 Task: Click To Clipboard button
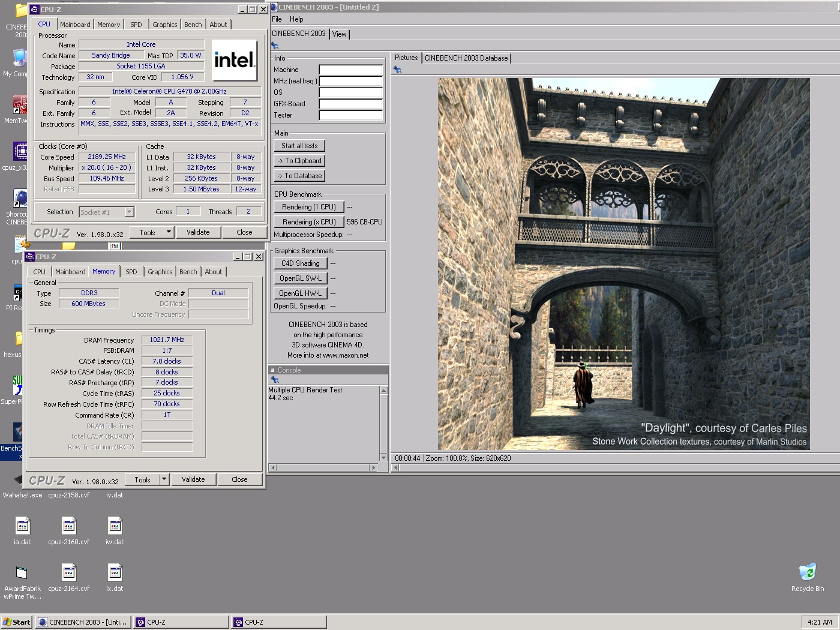tap(299, 161)
